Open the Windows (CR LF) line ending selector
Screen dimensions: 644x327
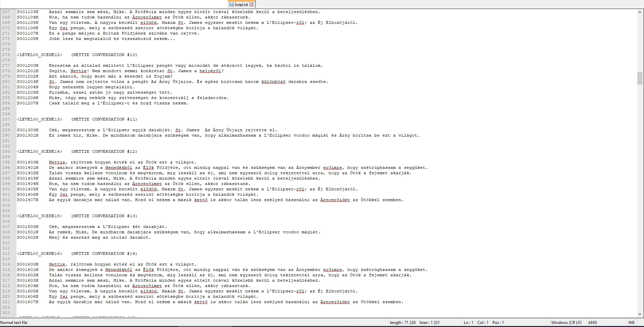click(x=566, y=322)
